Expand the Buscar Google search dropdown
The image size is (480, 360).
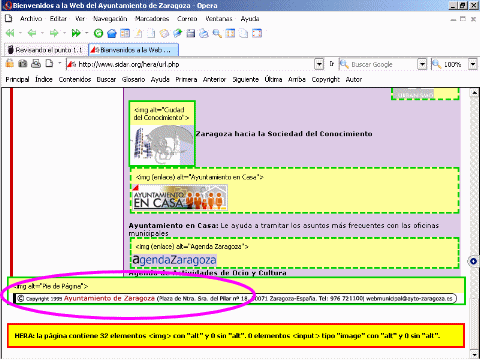422,64
